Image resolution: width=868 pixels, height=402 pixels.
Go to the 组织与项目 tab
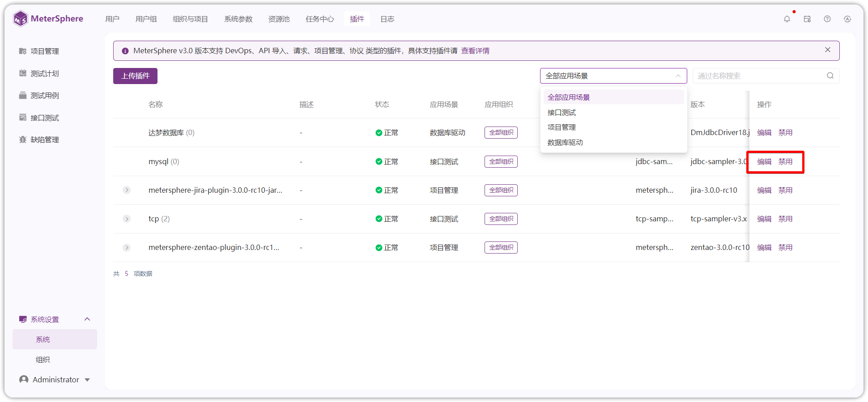(x=191, y=19)
